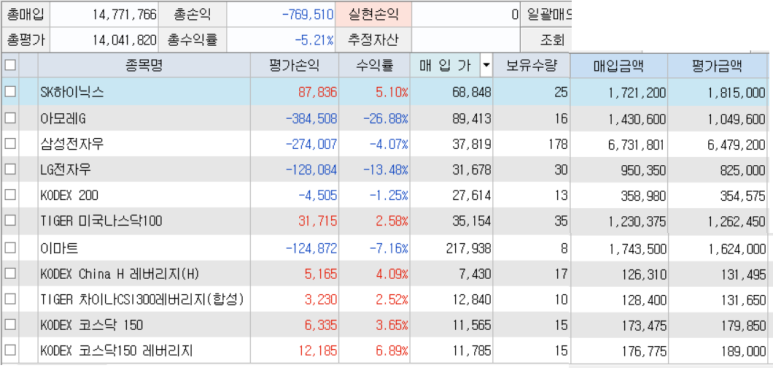Click the 총평가 value 14,041,820
The width and height of the screenshot is (773, 368).
pyautogui.click(x=124, y=40)
